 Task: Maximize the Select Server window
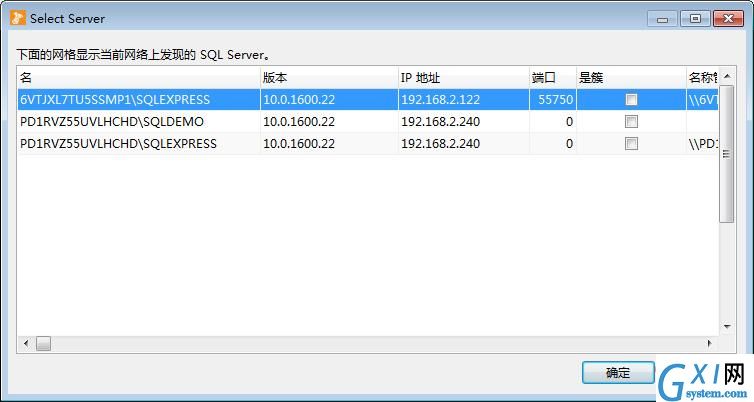695,19
